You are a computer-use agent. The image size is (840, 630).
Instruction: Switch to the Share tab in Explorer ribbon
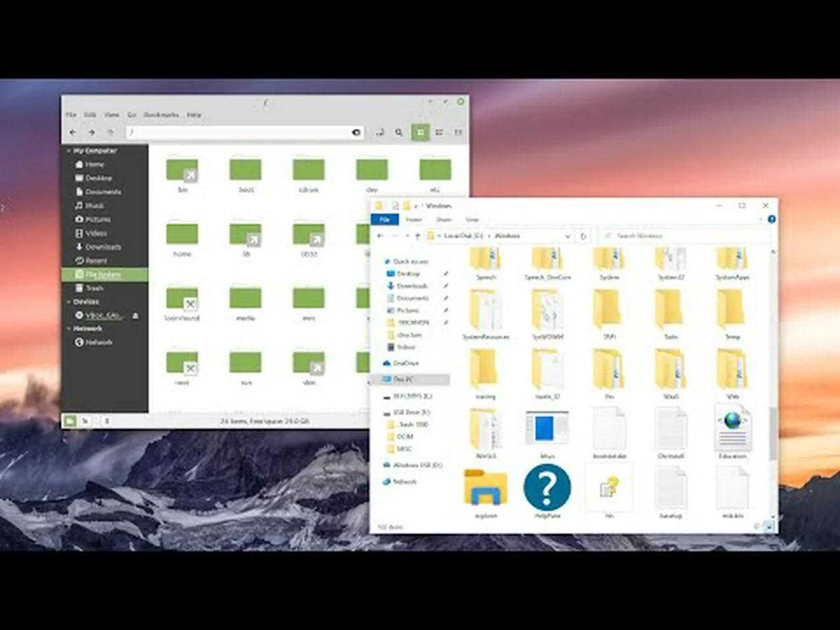coord(444,219)
